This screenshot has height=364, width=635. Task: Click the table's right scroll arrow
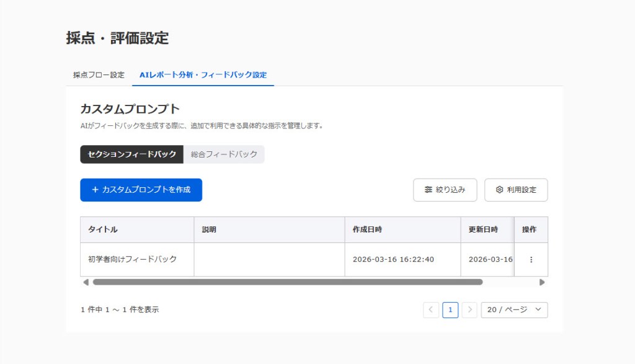[542, 282]
